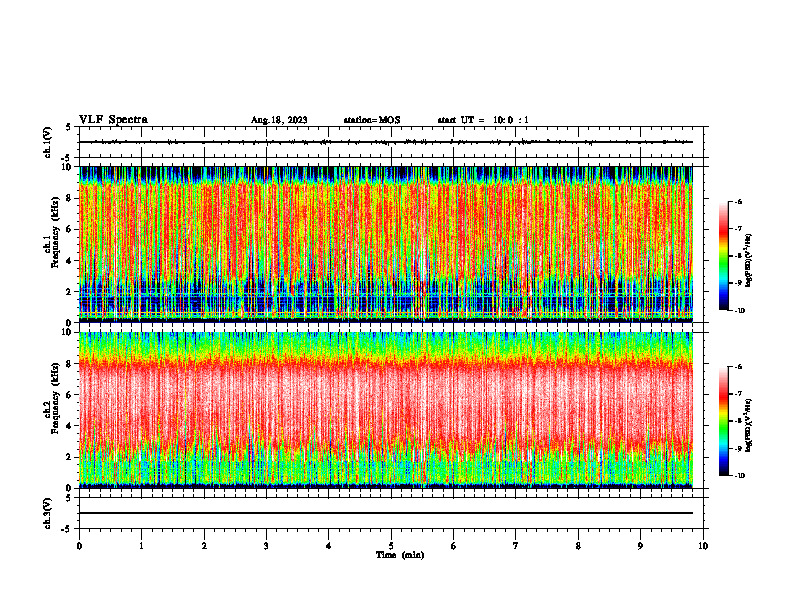792x612 pixels.
Task: Click "-7" label on ch.1 color scale
Action: pyautogui.click(x=738, y=229)
